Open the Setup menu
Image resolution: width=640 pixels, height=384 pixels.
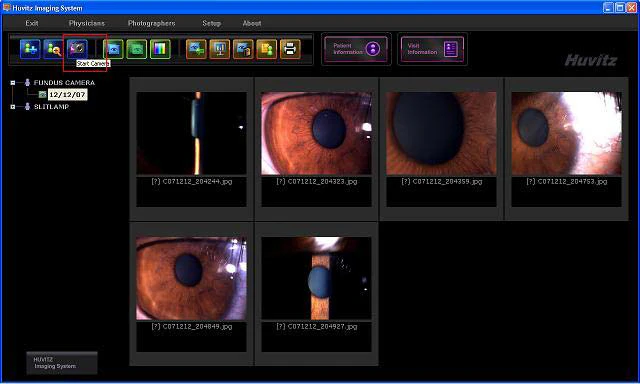point(211,23)
